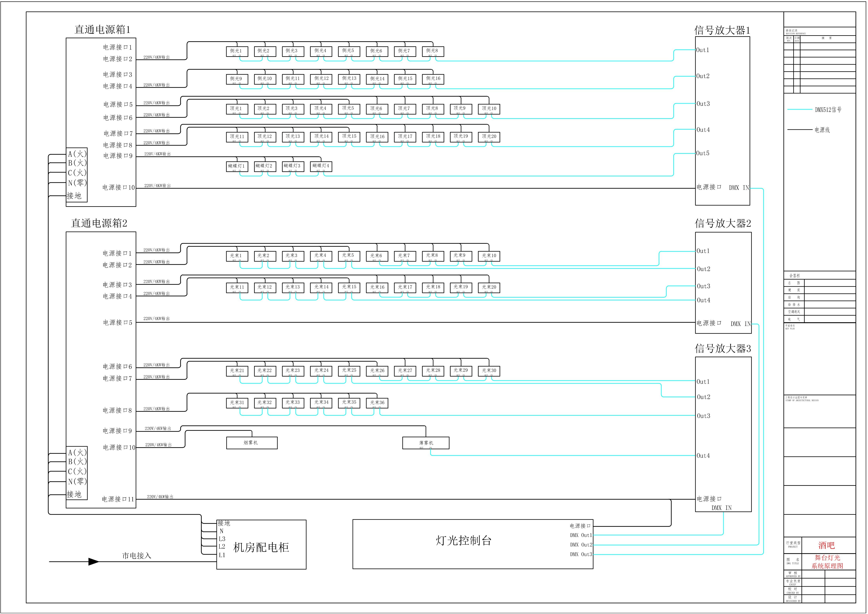Select Out1 on 信号放大器1
The image size is (868, 614).
tap(703, 50)
